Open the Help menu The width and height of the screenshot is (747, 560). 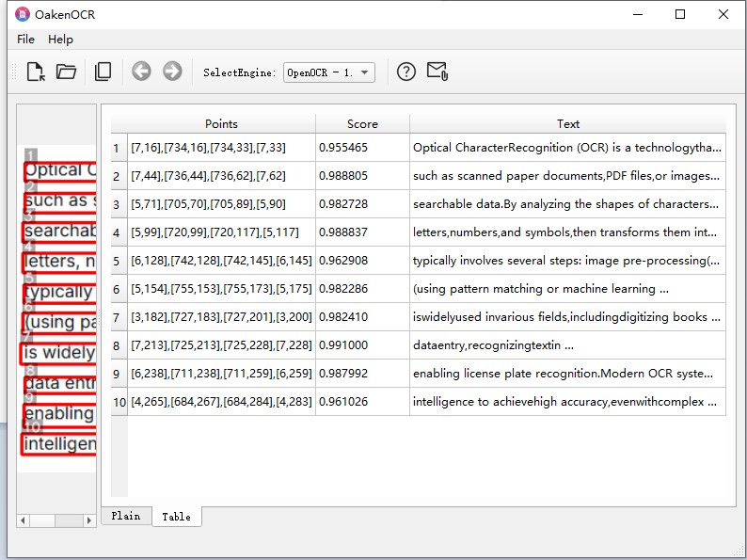click(60, 40)
